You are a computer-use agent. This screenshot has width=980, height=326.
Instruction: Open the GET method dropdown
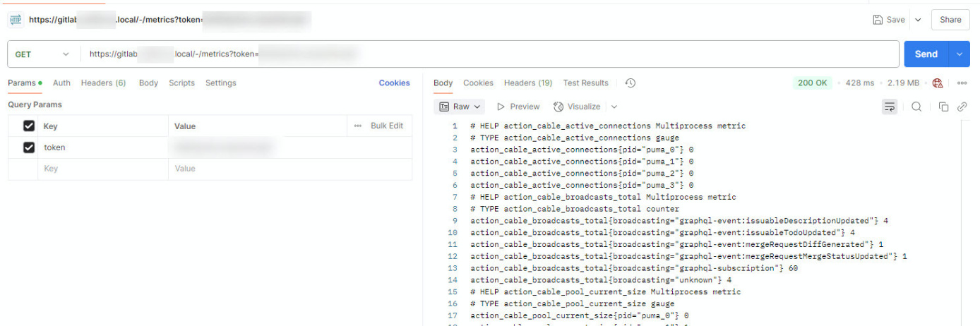pyautogui.click(x=42, y=54)
